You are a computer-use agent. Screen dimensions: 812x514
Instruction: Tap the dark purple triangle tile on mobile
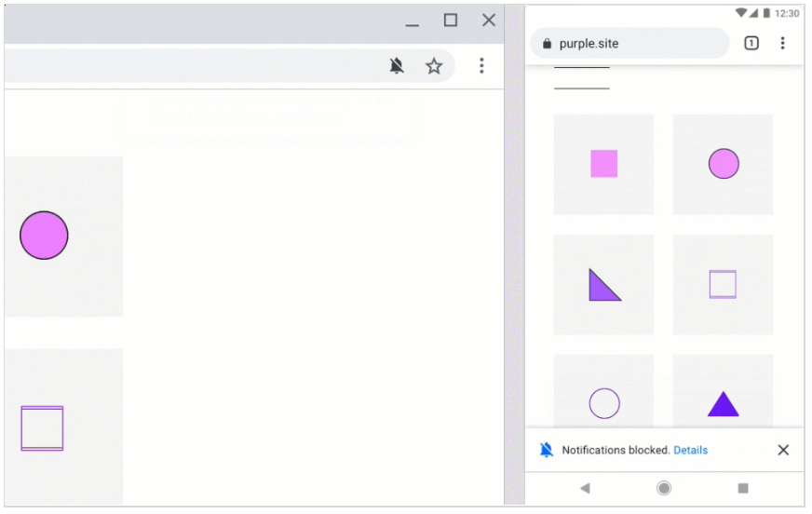(723, 391)
